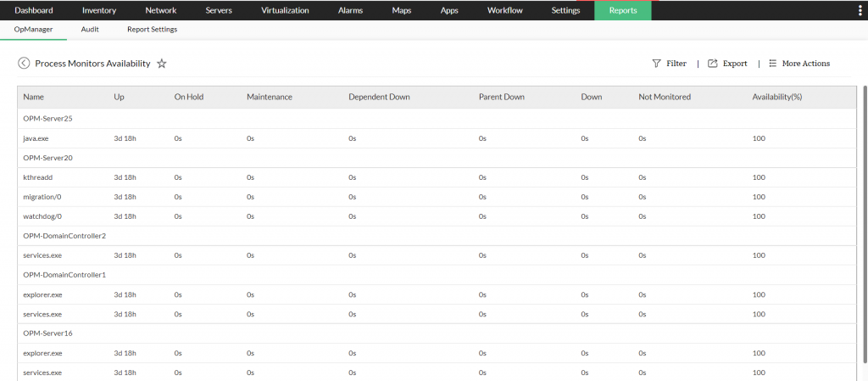868x381 pixels.
Task: Click the Filter funnel icon
Action: click(656, 64)
